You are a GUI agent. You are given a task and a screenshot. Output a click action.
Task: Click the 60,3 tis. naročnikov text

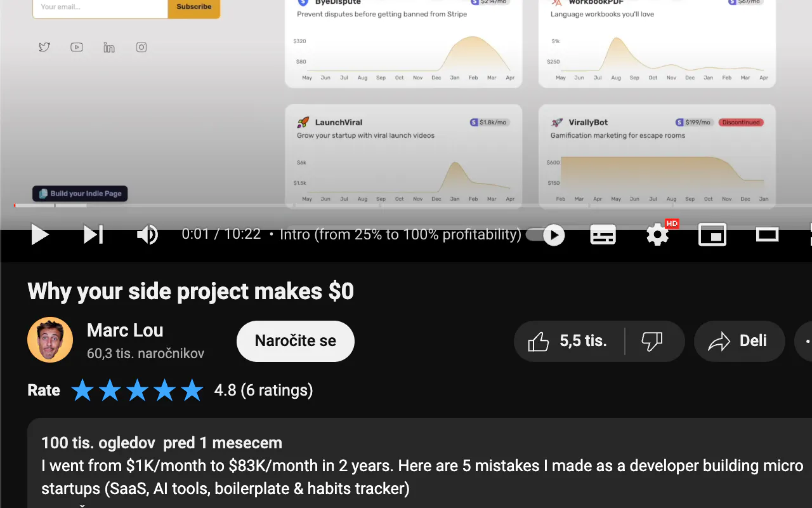tap(145, 354)
